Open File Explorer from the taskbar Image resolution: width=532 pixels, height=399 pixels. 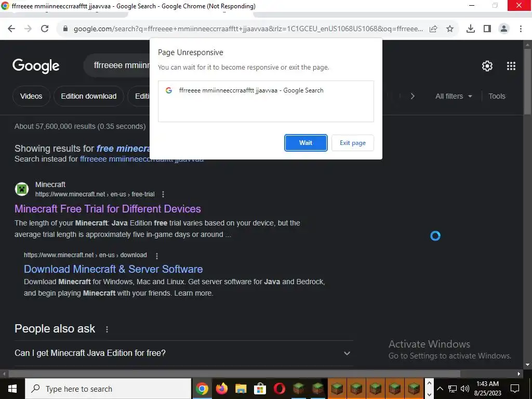coord(241,389)
